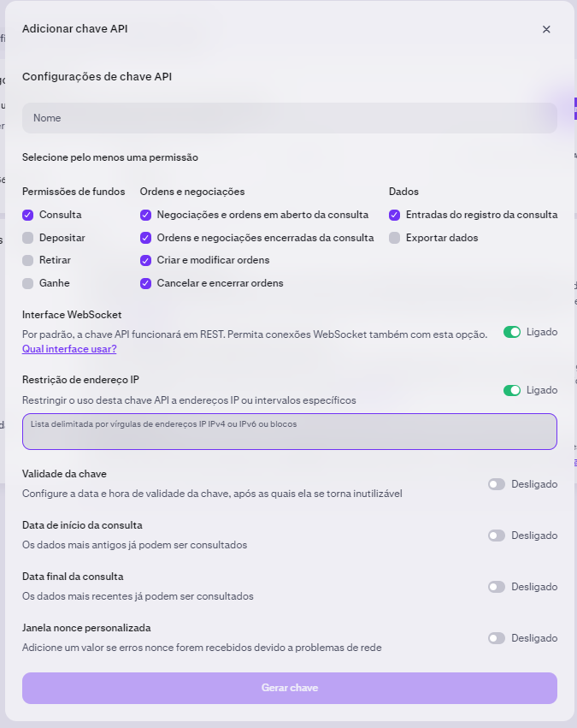Check the Retirar permission box
This screenshot has height=728, width=577.
(28, 260)
